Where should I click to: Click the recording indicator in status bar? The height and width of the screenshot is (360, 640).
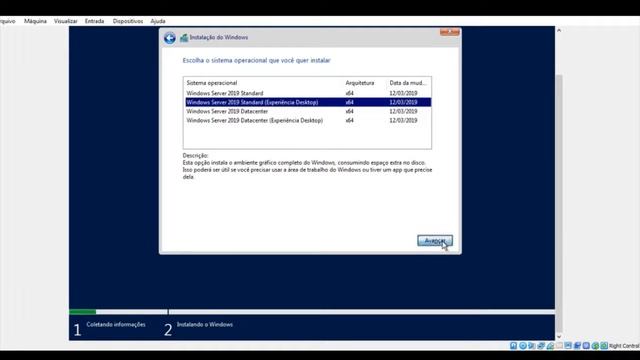point(577,346)
